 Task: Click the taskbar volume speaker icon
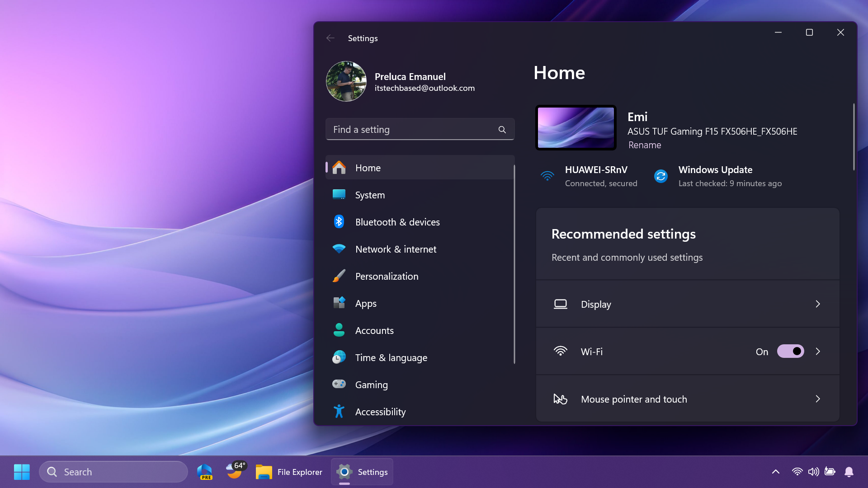(x=813, y=472)
